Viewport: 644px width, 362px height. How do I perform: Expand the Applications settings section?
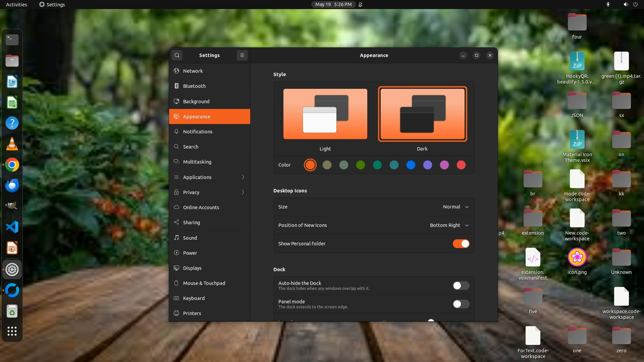210,177
